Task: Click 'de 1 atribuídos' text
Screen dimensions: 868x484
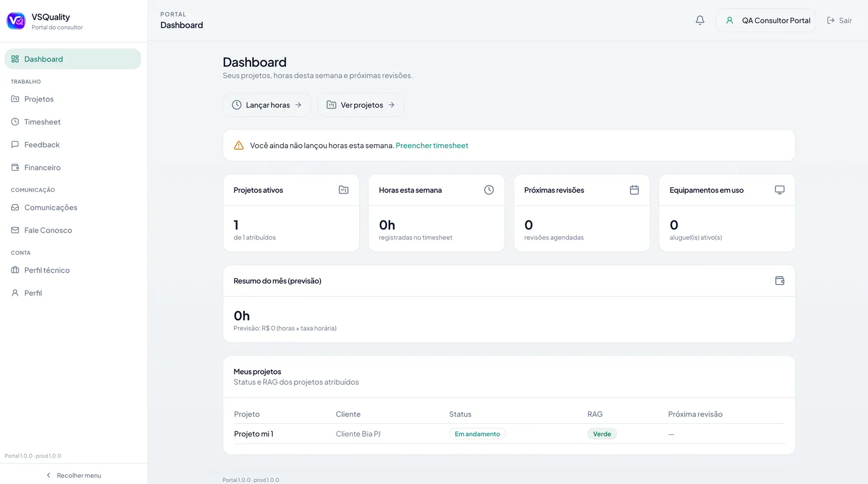Action: click(x=254, y=237)
